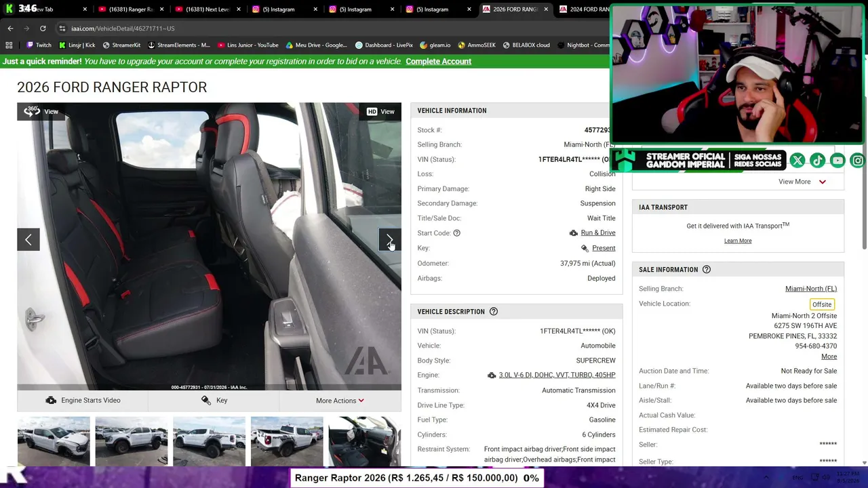Switch to the 2024 Ford Ranger tab

(583, 9)
